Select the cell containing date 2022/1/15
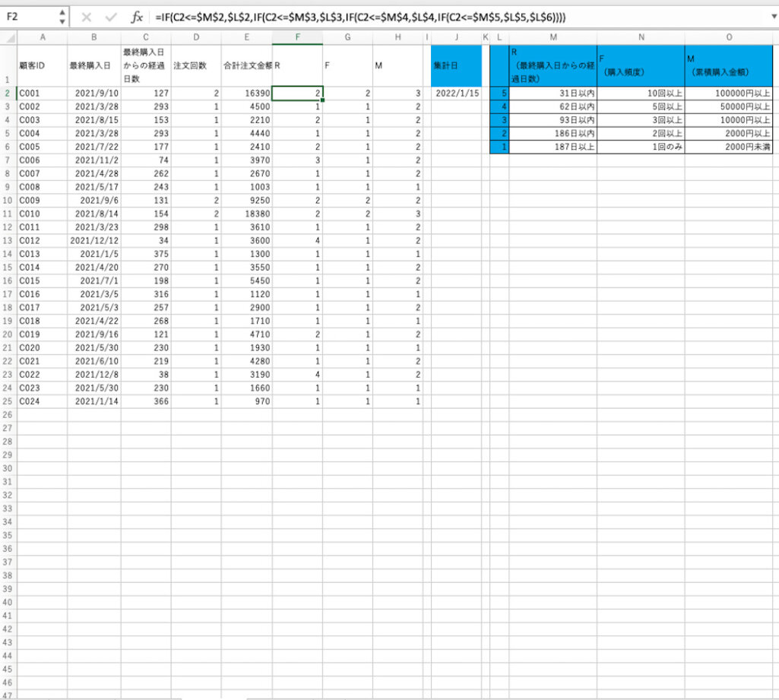This screenshot has height=700, width=779. 456,93
